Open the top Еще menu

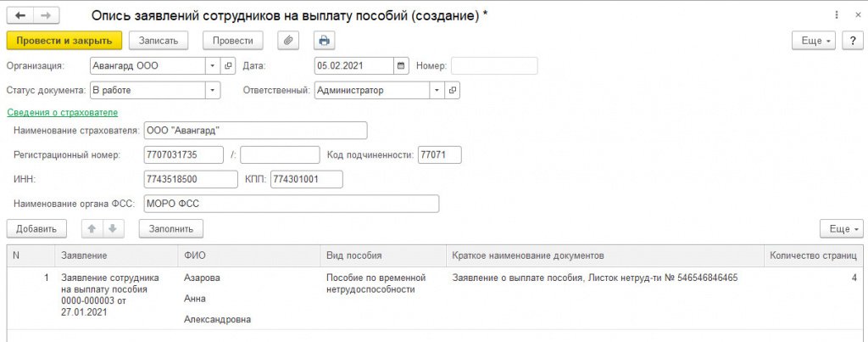(x=813, y=41)
